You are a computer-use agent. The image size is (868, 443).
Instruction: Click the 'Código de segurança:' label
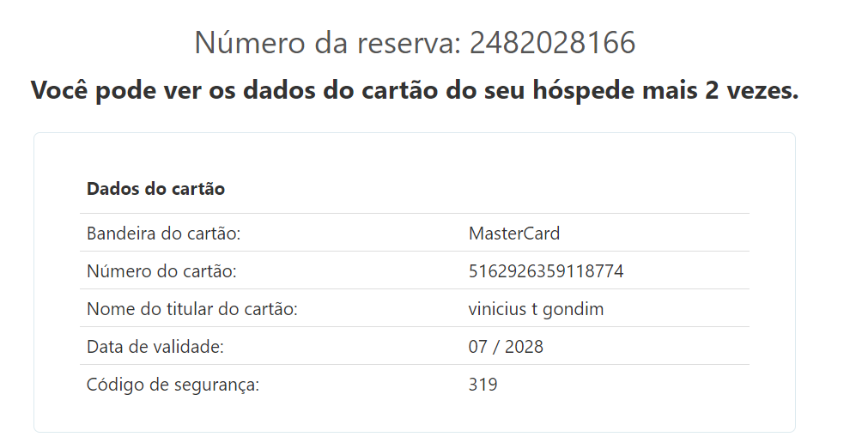173,385
